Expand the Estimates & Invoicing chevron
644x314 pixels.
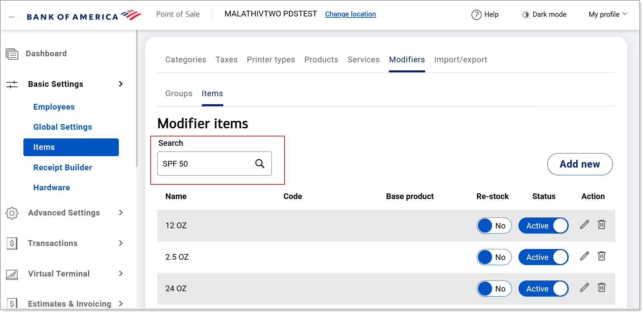[121, 304]
